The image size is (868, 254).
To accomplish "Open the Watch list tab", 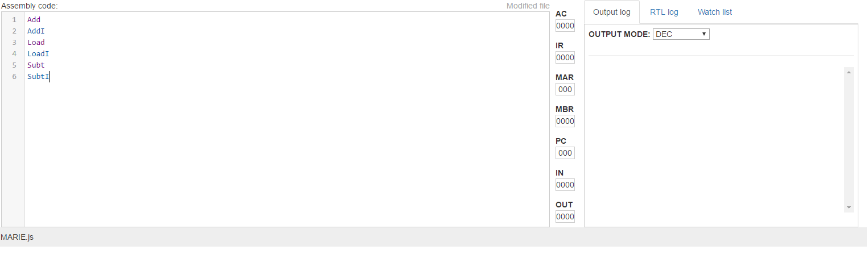I will pyautogui.click(x=714, y=12).
